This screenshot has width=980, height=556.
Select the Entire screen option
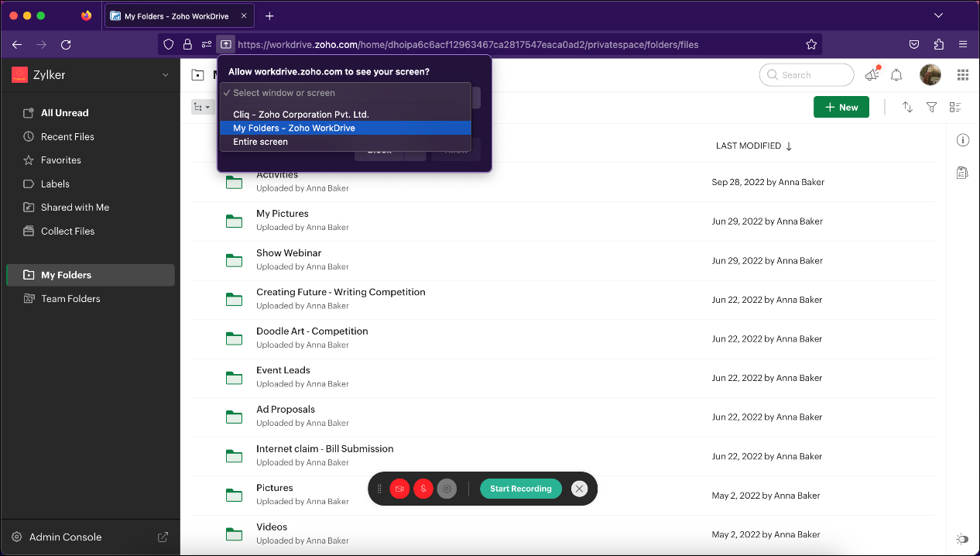(x=345, y=142)
